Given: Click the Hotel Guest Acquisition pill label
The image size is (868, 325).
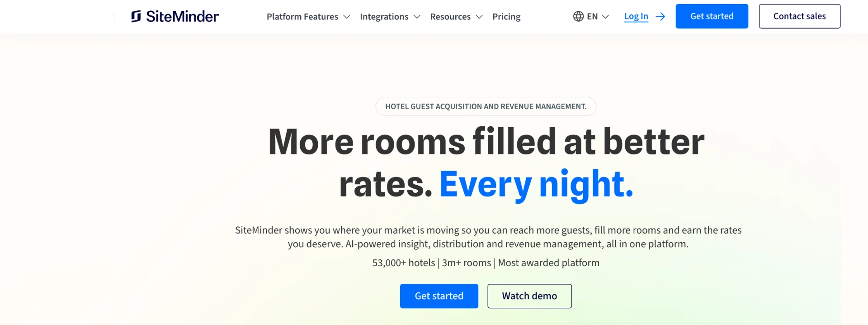Looking at the screenshot, I should click(486, 106).
